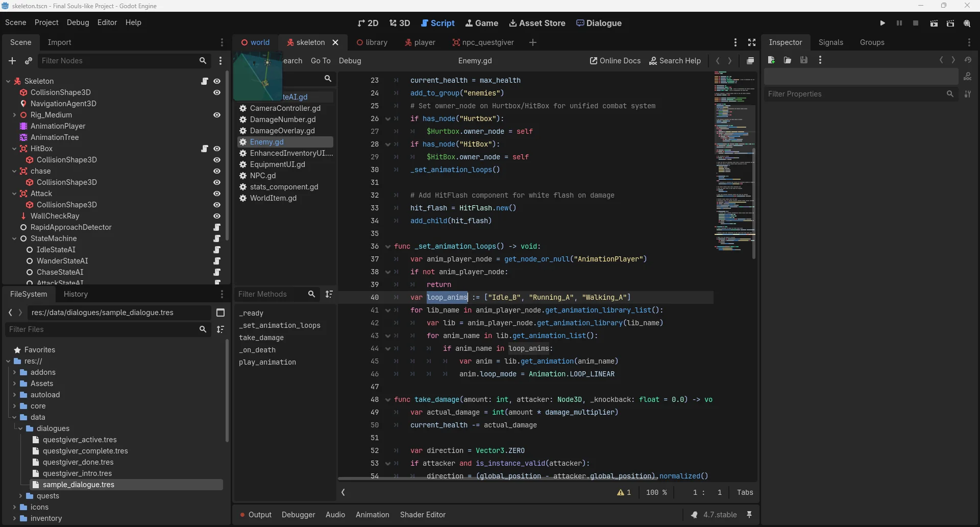This screenshot has width=980, height=527.
Task: Toggle visibility of WallCheckRay node
Action: pyautogui.click(x=217, y=216)
